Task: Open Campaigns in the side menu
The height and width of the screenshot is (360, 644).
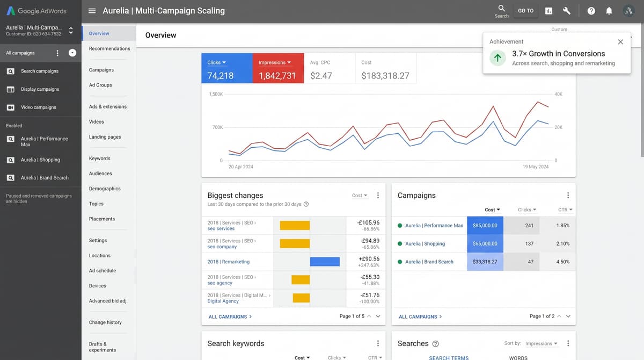Action: pos(101,70)
